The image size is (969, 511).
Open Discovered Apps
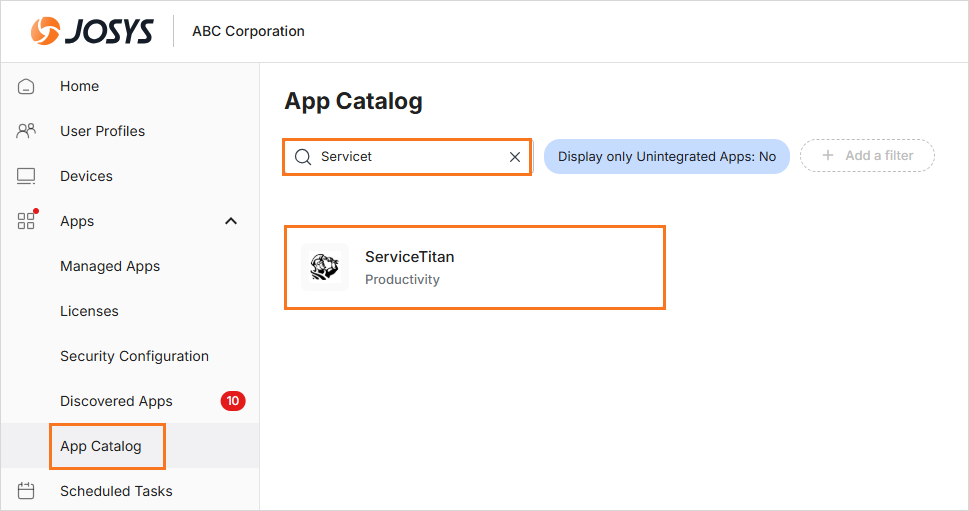(116, 401)
